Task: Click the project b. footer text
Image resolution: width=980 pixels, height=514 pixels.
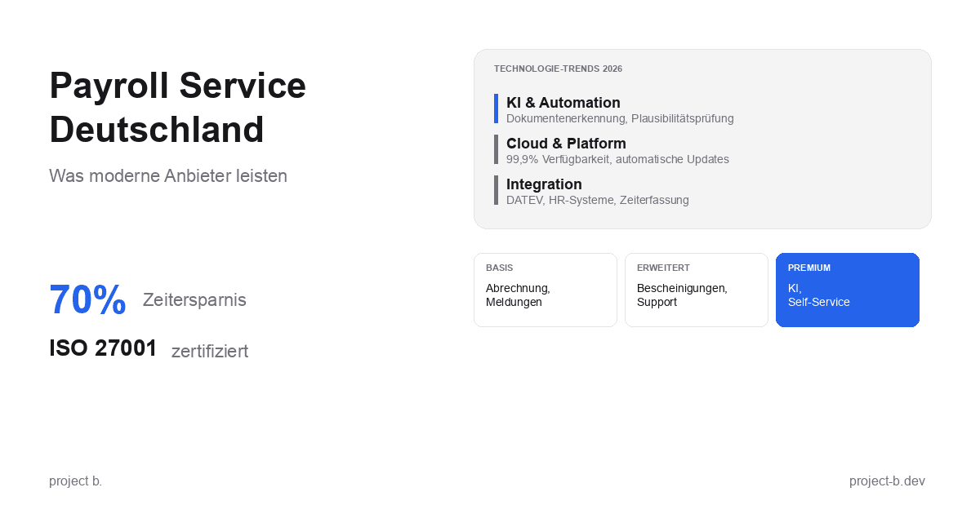Action: [75, 481]
